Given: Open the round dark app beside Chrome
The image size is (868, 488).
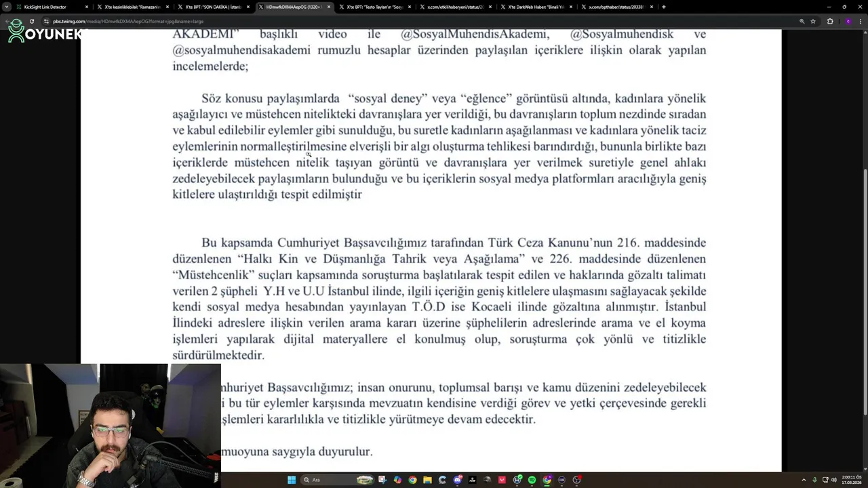Looking at the screenshot, I should (x=561, y=480).
